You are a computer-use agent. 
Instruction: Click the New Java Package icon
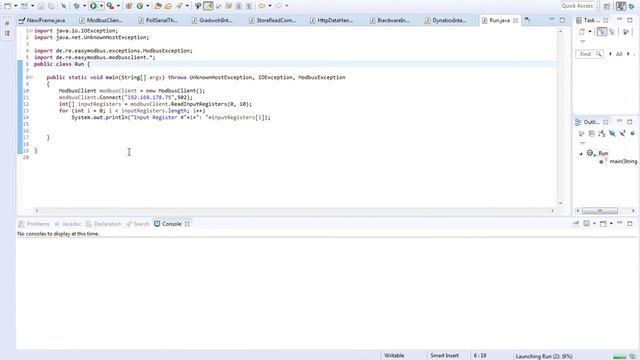[x=129, y=6]
